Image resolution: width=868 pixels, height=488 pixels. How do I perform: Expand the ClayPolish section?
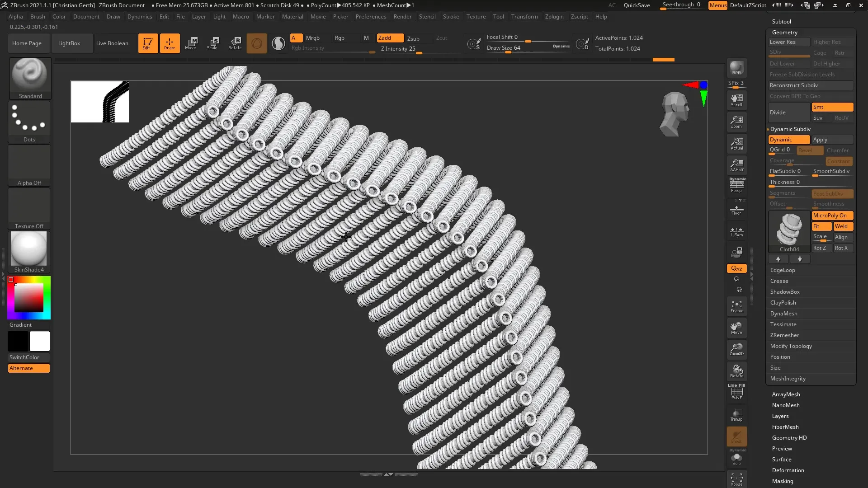point(783,303)
